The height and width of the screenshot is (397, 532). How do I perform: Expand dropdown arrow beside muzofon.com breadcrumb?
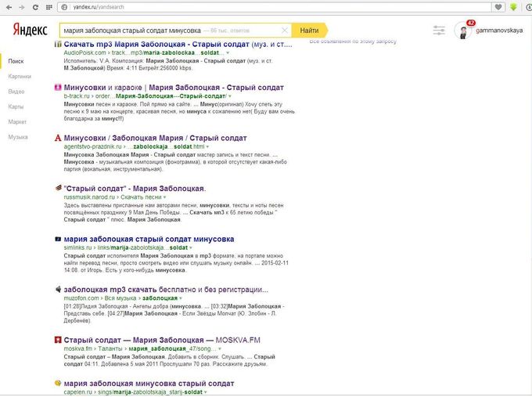click(181, 298)
